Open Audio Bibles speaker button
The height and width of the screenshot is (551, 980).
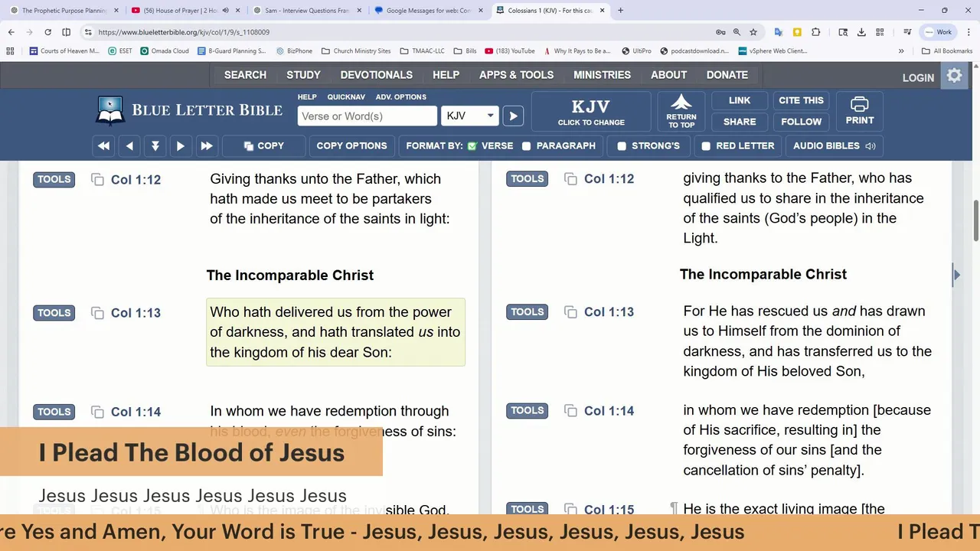(x=834, y=146)
